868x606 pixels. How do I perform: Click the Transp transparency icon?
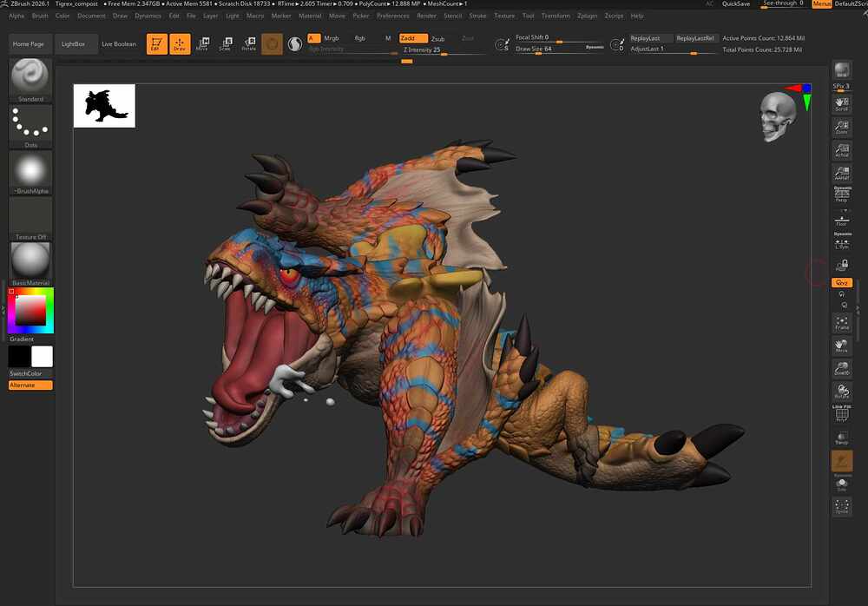point(842,438)
